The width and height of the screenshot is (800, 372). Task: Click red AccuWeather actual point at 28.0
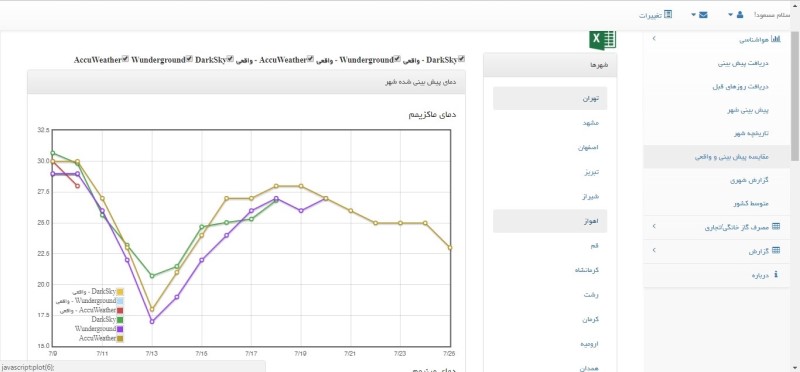(x=77, y=186)
